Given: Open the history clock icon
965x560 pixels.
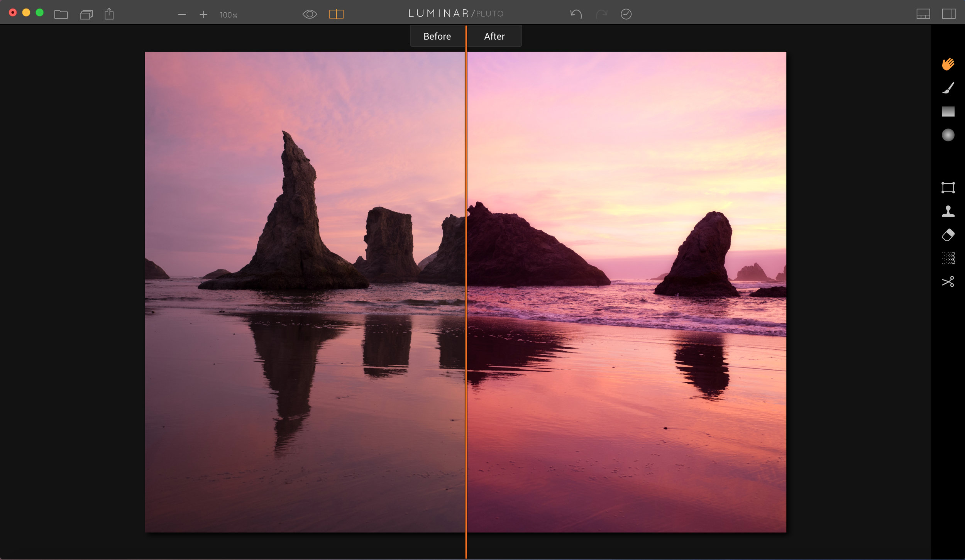Looking at the screenshot, I should tap(626, 14).
